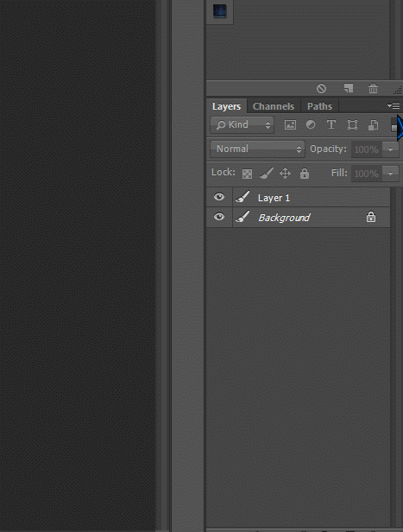Image resolution: width=403 pixels, height=532 pixels.
Task: Filter for type layers T icon
Action: (331, 125)
